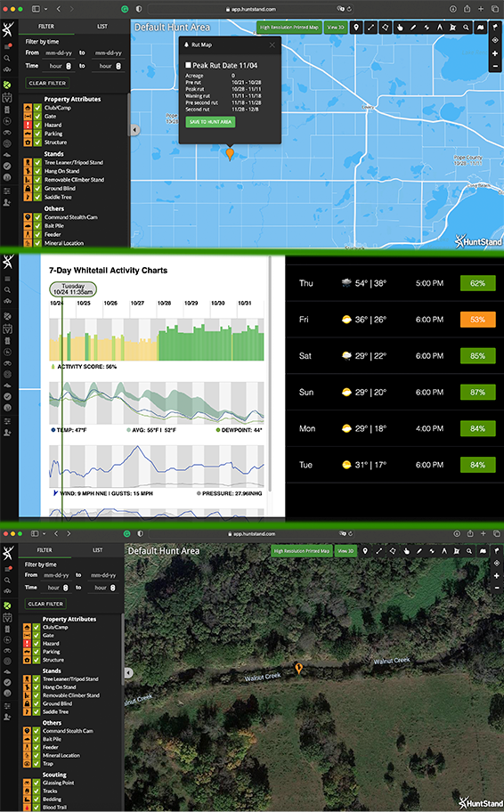Select marker pin tool in satellite map window
The image size is (504, 812).
point(365,551)
